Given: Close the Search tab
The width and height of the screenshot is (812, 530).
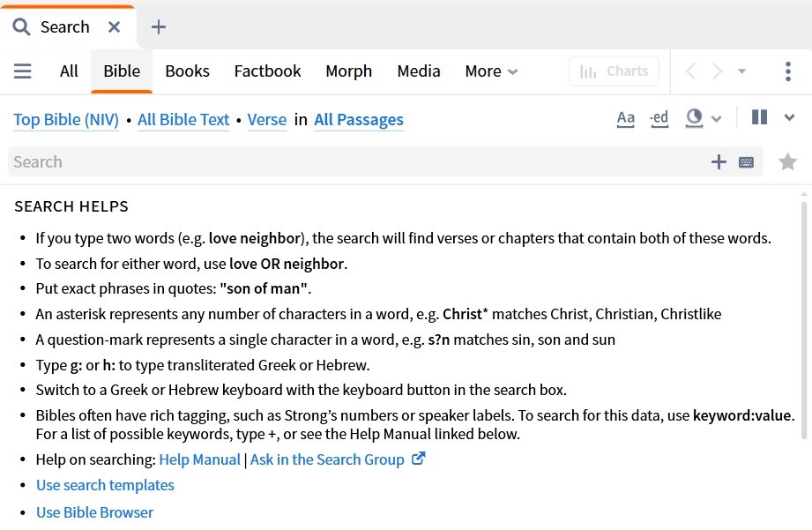Looking at the screenshot, I should pos(114,27).
